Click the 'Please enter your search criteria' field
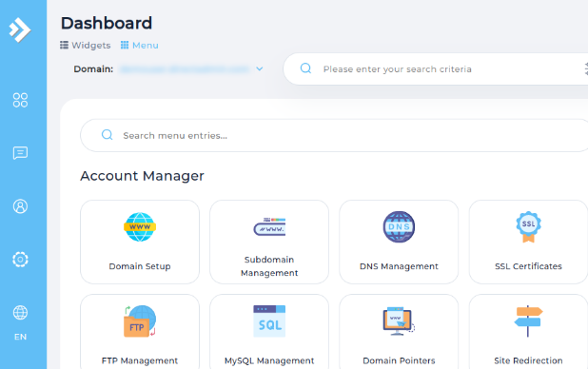The height and width of the screenshot is (369, 588). [x=436, y=69]
